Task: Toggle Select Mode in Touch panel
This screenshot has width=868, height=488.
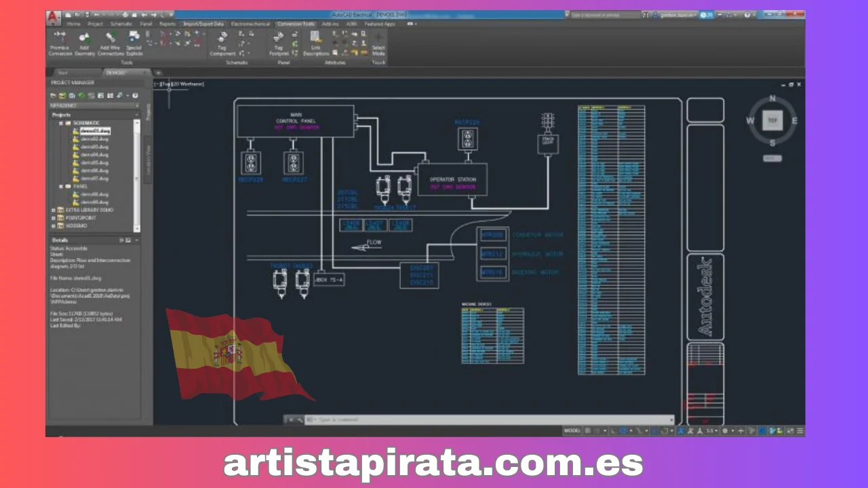Action: (x=378, y=43)
